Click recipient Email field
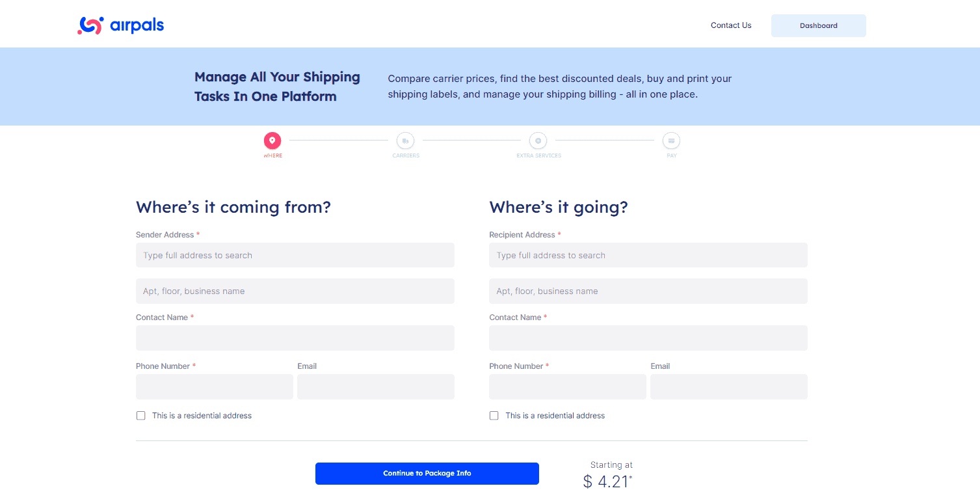The width and height of the screenshot is (980, 499). point(728,386)
